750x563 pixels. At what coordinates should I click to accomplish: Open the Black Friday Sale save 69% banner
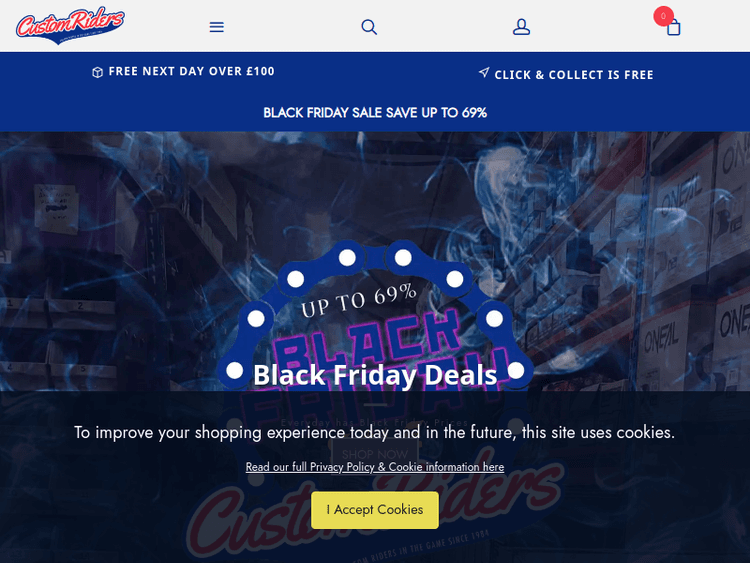pos(375,113)
